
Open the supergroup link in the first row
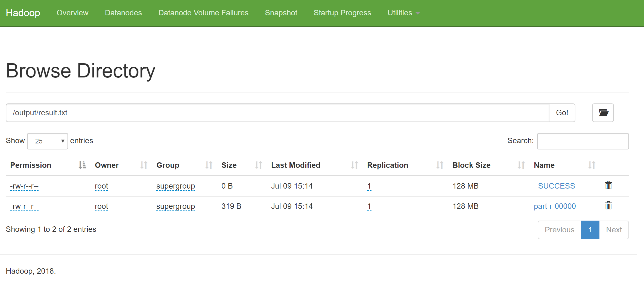click(175, 186)
